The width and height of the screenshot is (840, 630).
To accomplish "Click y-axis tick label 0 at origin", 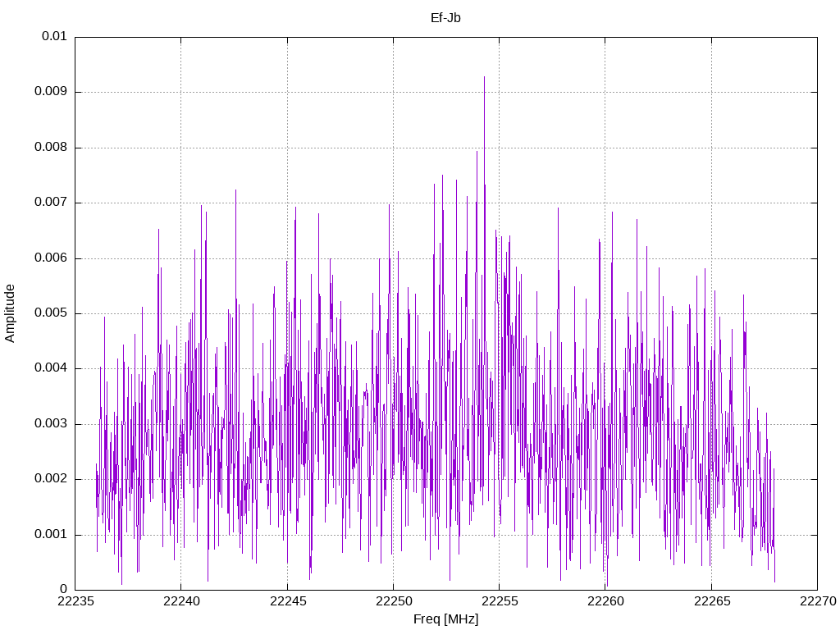I will tap(63, 590).
